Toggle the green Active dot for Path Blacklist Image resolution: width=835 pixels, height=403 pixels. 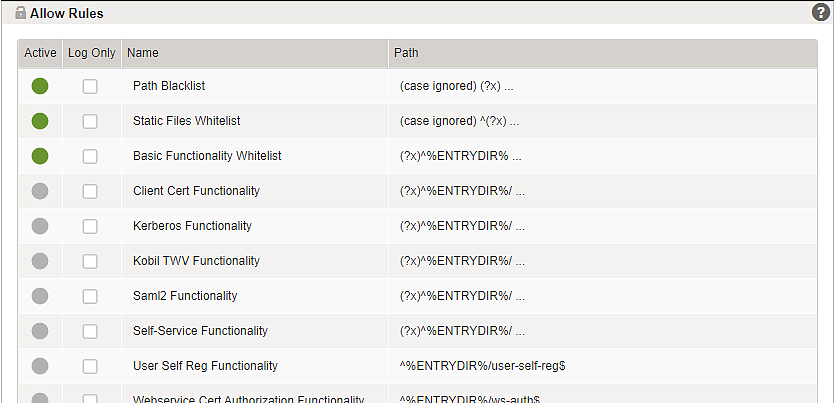click(x=40, y=86)
